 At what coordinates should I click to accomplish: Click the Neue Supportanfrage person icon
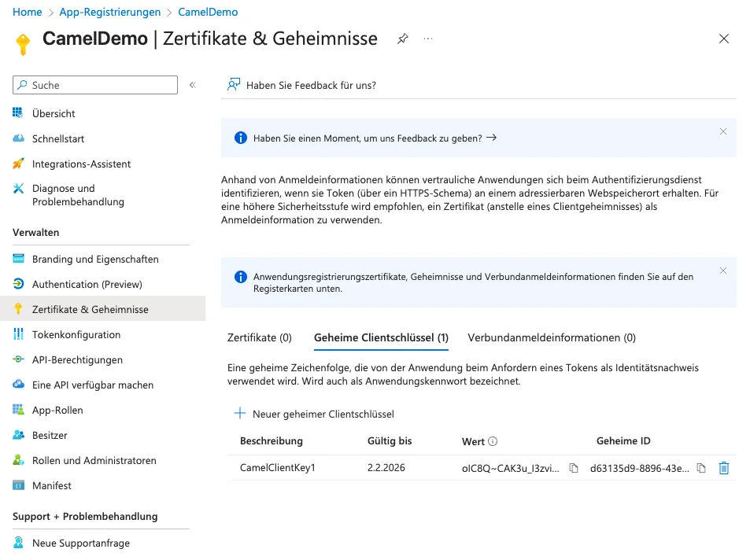[x=18, y=543]
